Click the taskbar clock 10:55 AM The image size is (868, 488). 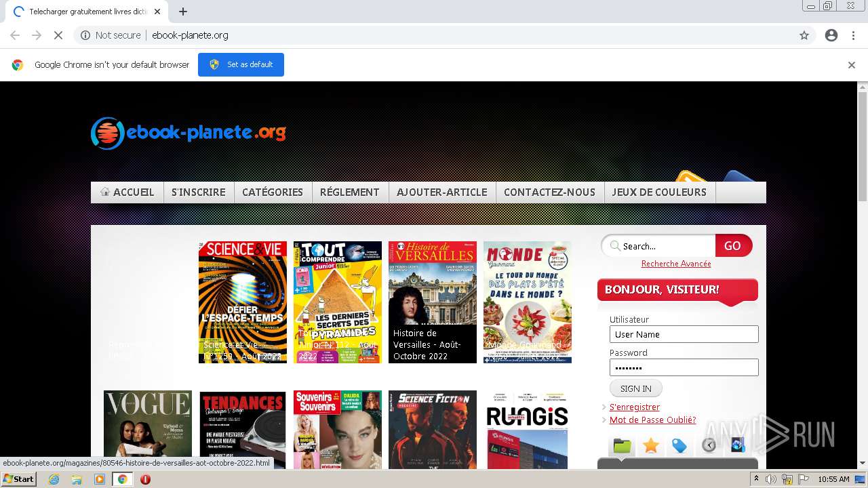pyautogui.click(x=833, y=479)
